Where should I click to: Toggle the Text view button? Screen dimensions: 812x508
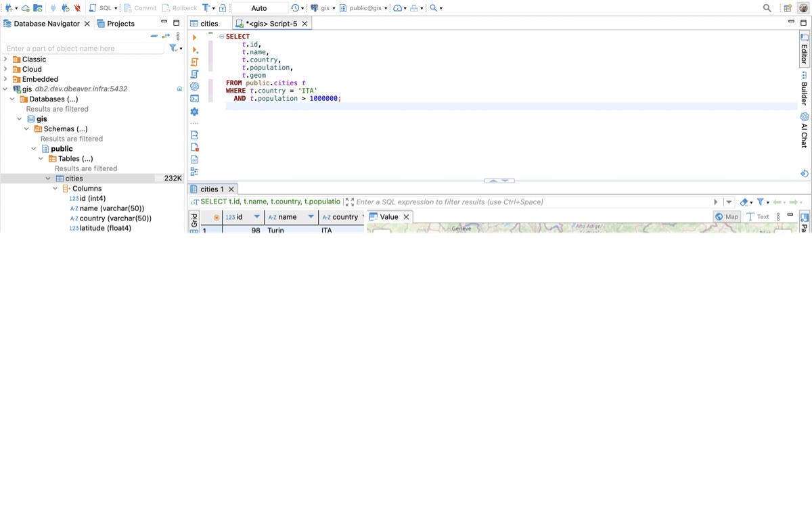coord(759,216)
